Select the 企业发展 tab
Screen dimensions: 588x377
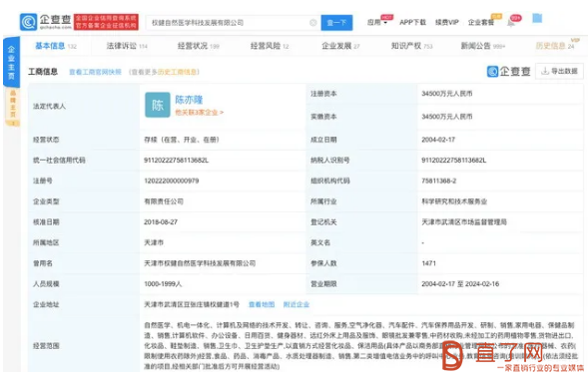pyautogui.click(x=340, y=46)
